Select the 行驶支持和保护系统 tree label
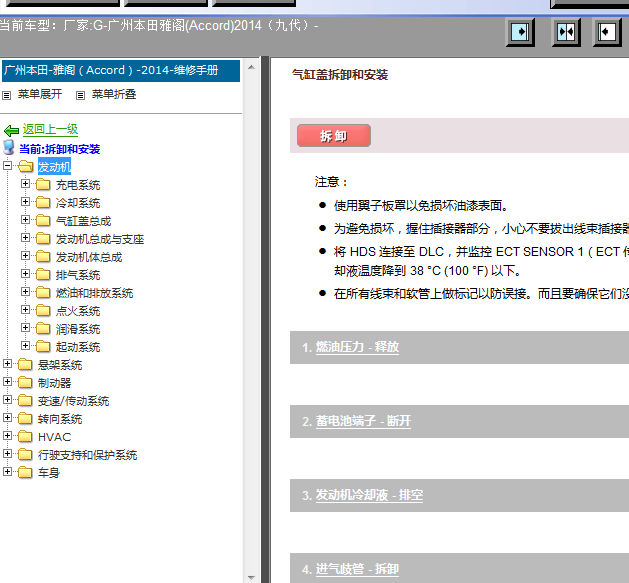Screen dimensions: 629x583 87,455
